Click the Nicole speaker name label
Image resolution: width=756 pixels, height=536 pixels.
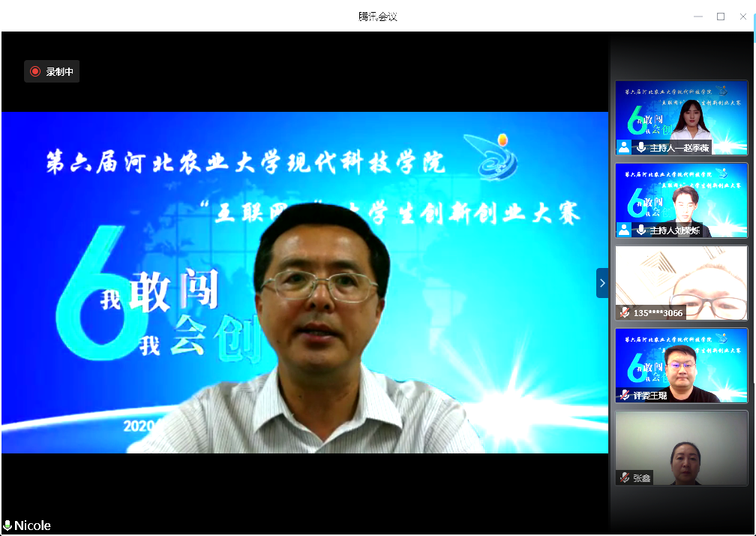32,525
